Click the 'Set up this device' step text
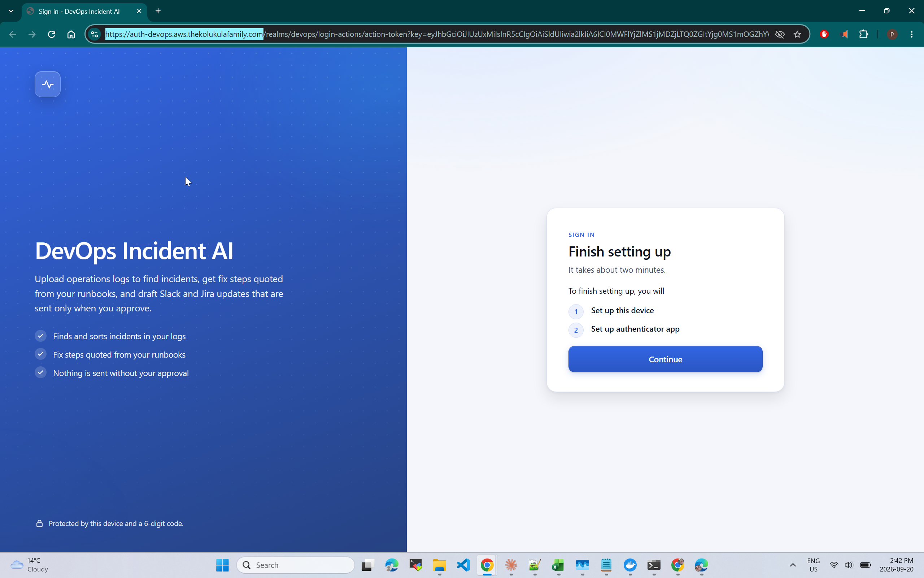The height and width of the screenshot is (578, 924). (x=622, y=310)
